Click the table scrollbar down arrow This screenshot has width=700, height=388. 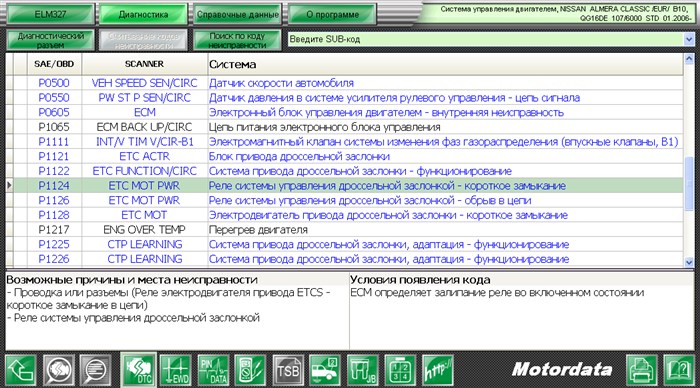689,262
